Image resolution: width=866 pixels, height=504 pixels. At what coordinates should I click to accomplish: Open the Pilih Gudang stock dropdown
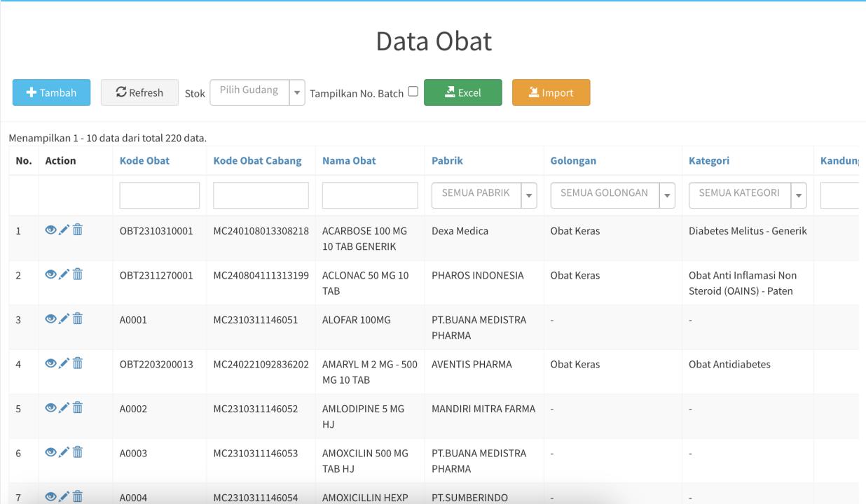(257, 92)
